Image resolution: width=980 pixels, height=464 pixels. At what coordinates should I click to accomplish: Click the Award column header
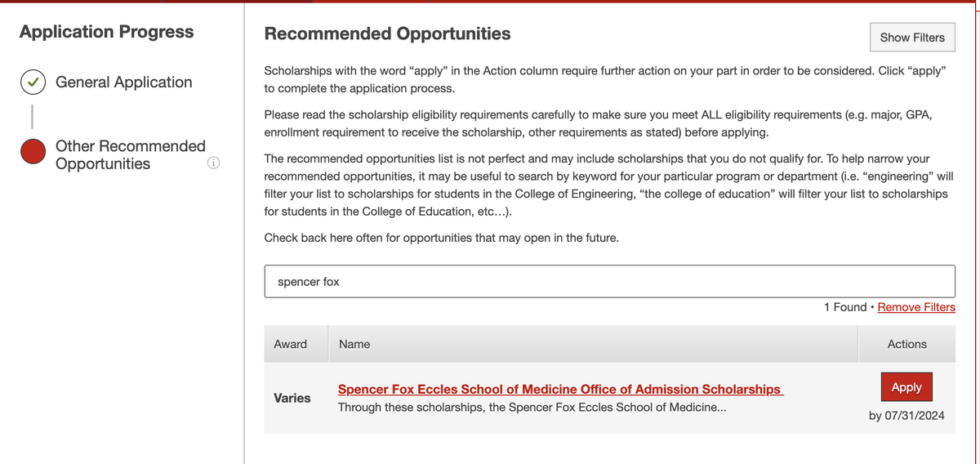coord(291,345)
